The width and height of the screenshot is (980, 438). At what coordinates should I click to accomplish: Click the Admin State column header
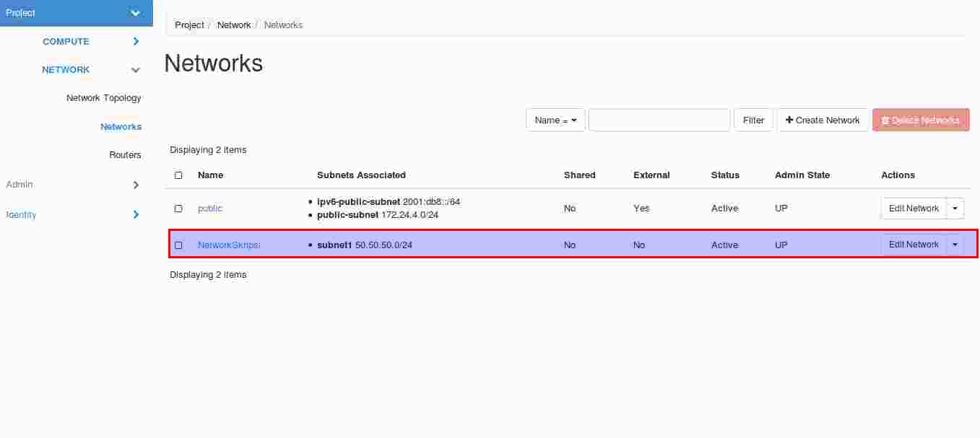point(802,175)
